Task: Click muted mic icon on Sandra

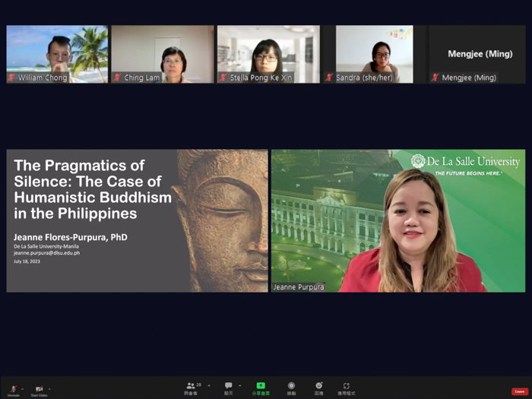Action: (329, 78)
